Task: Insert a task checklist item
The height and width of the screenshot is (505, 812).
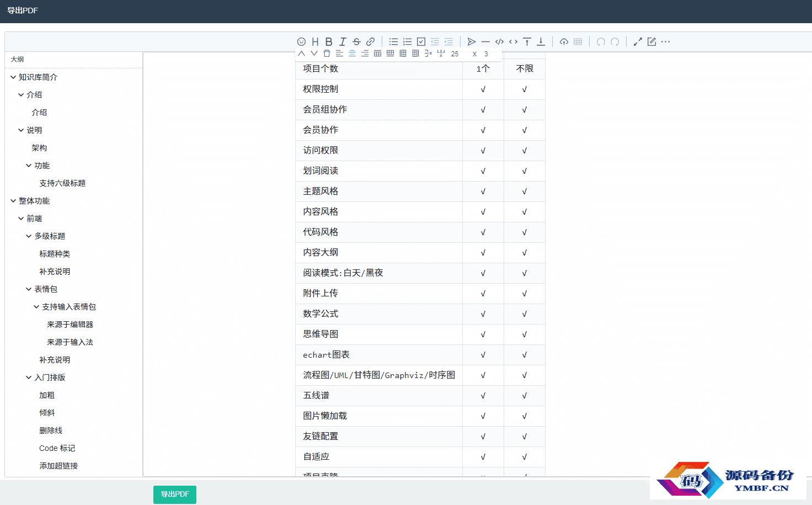Action: 421,42
